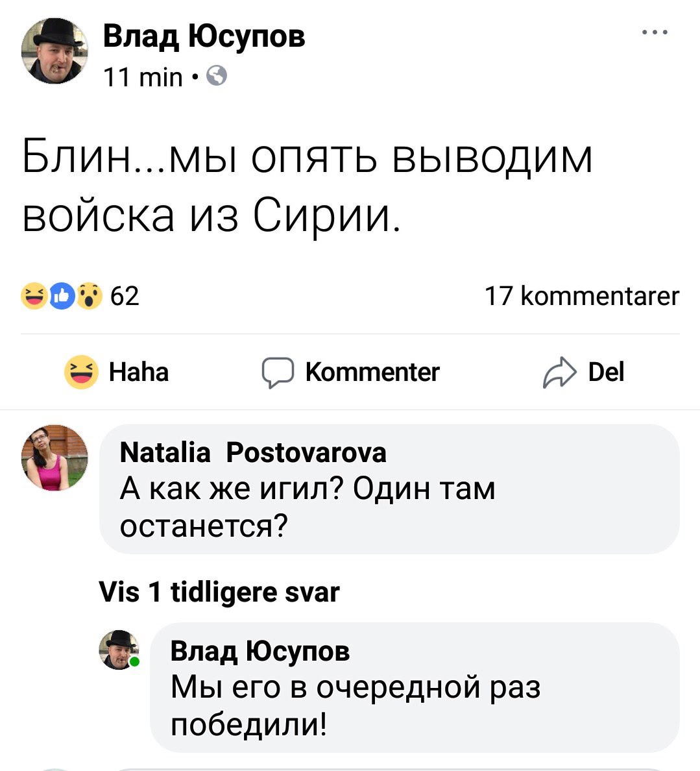Viewport: 700px width, 771px height.
Task: Click the Haha laughing emoji icon
Action: 81,373
